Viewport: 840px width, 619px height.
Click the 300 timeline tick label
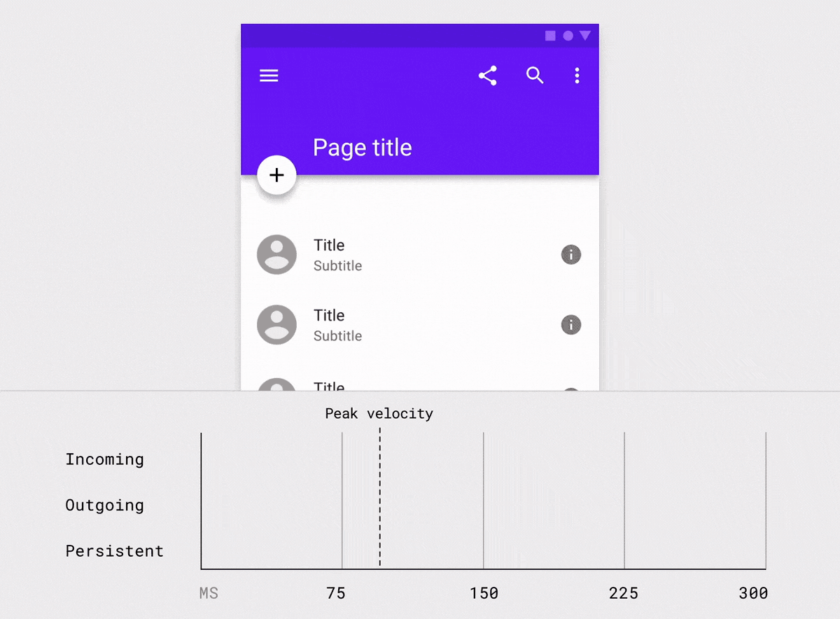coord(753,593)
